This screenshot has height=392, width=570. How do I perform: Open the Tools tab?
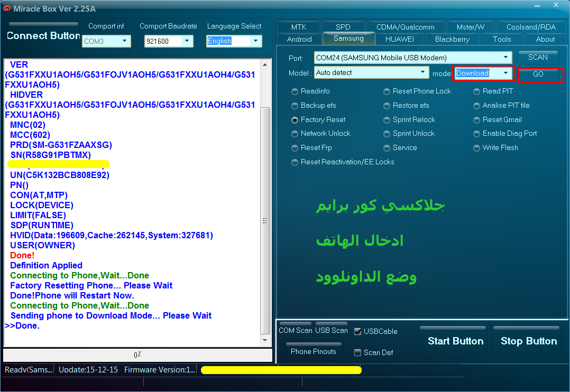tap(502, 39)
